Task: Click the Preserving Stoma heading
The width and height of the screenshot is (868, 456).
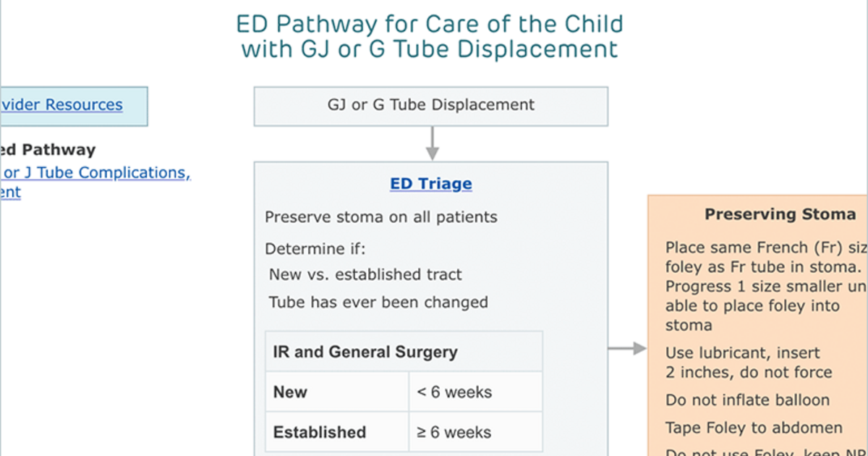Action: pyautogui.click(x=780, y=214)
